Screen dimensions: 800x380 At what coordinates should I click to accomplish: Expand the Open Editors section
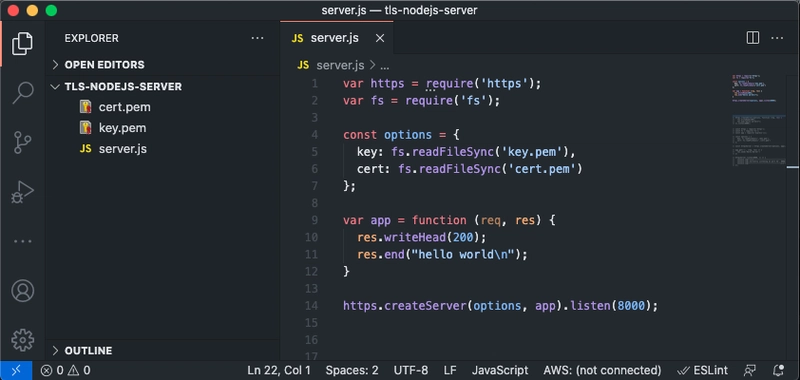click(x=163, y=65)
